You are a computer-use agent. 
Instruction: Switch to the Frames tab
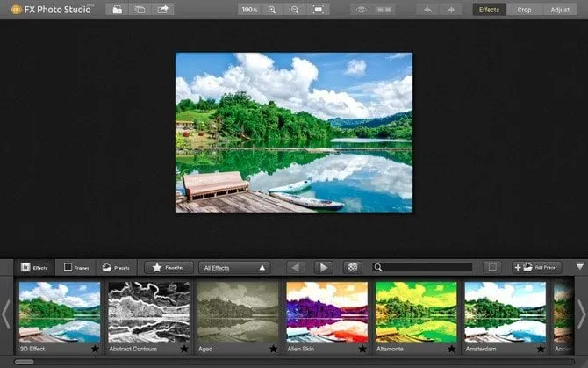(75, 267)
